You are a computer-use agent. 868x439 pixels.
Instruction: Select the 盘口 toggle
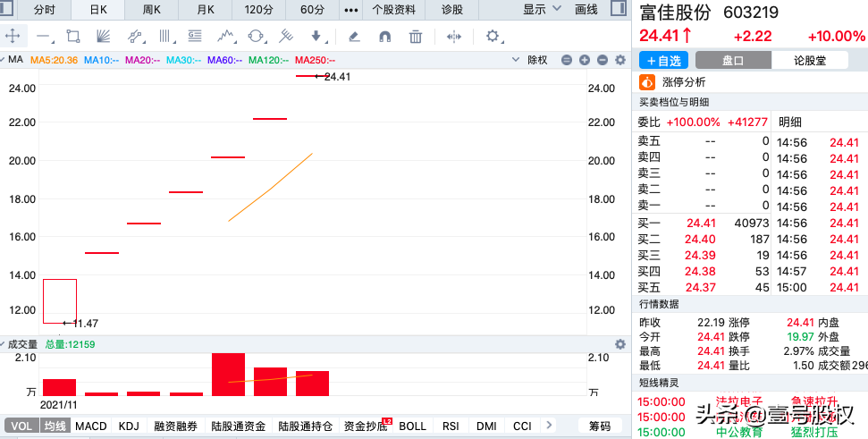tap(733, 60)
